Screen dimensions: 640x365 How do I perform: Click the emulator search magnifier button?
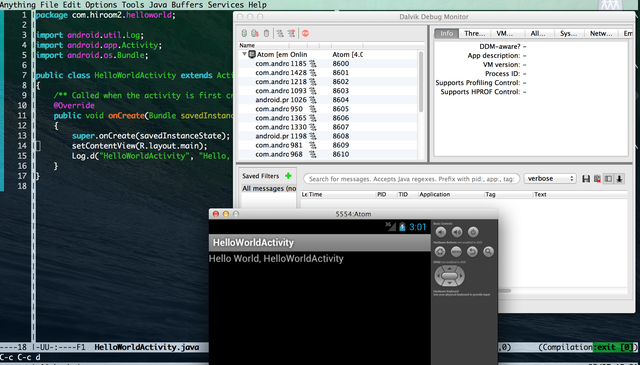488,252
